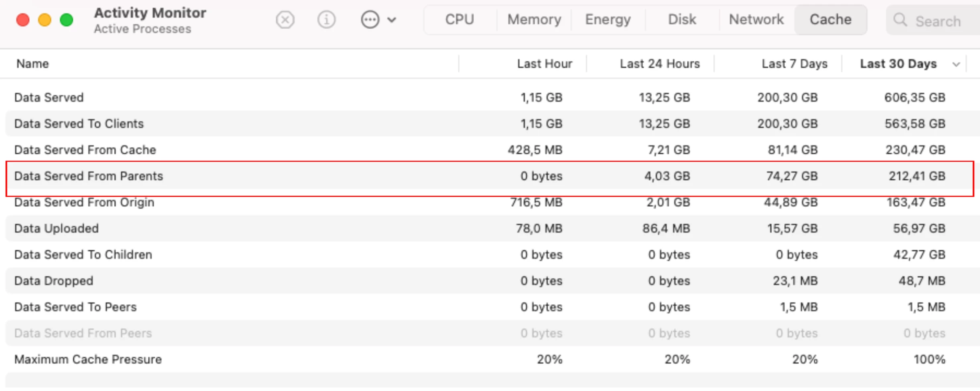980x391 pixels.
Task: Click the 212,41 GB value
Action: point(917,176)
